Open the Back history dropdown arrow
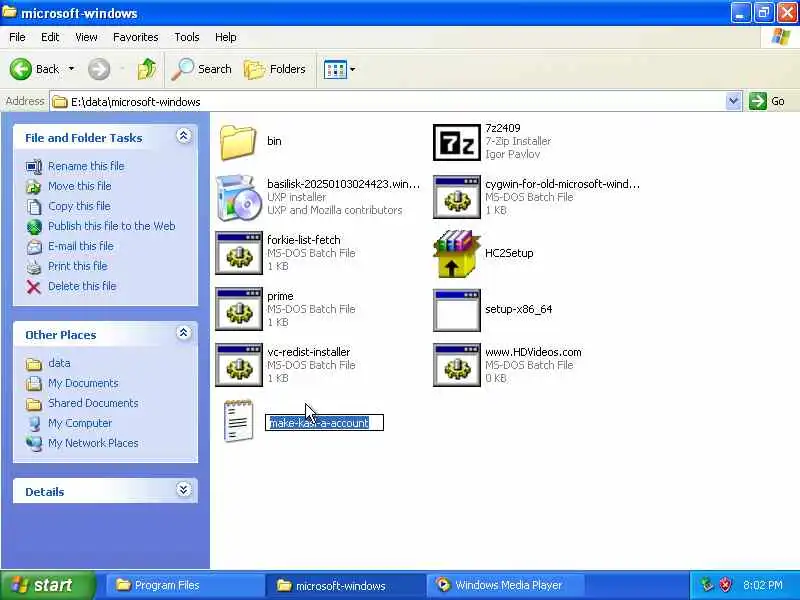The width and height of the screenshot is (800, 600). click(71, 69)
